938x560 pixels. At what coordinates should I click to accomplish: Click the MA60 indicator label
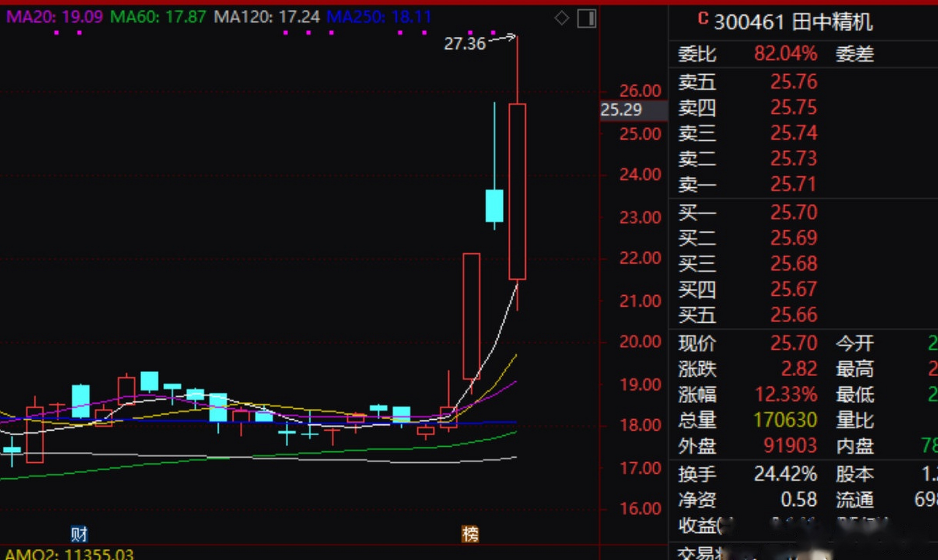tap(157, 17)
